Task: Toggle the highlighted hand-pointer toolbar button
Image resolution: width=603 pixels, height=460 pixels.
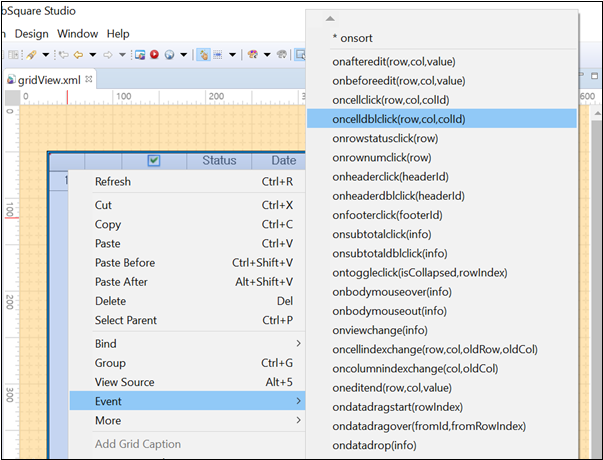Action: pyautogui.click(x=204, y=54)
